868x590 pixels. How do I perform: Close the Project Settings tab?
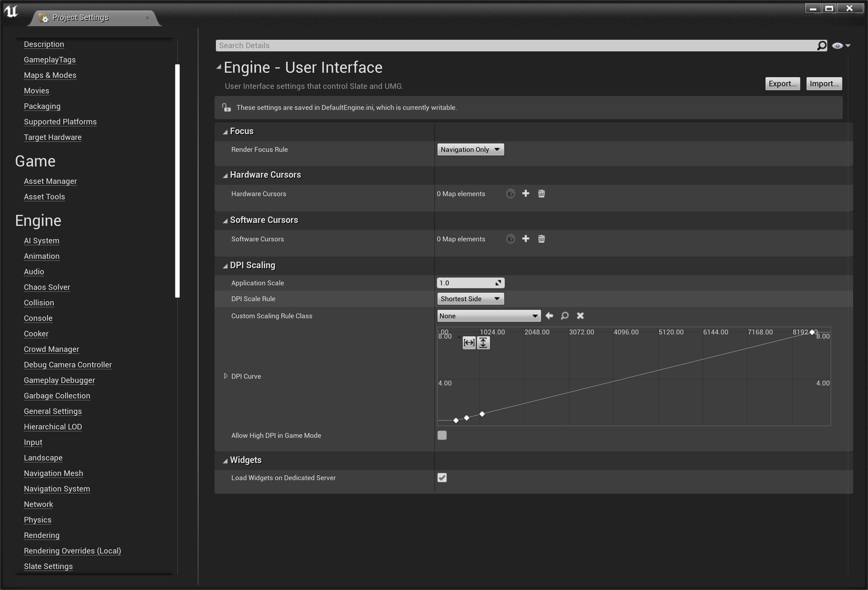pos(147,18)
